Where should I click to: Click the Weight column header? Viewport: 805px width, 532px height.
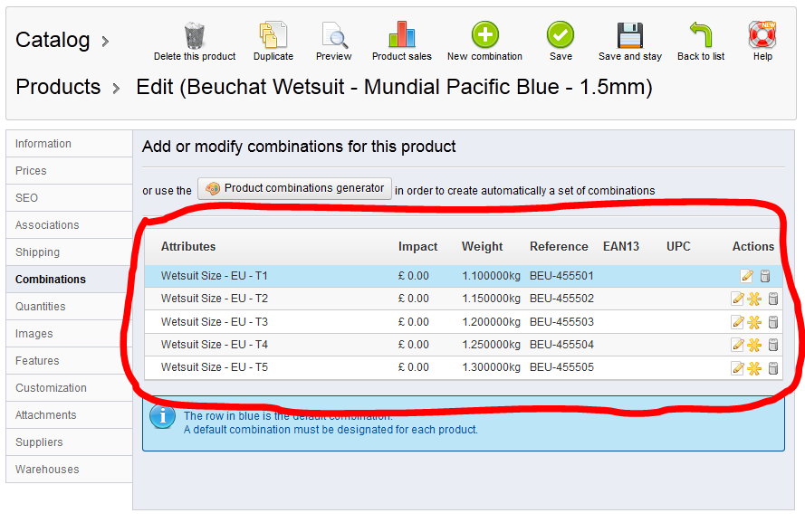click(482, 247)
